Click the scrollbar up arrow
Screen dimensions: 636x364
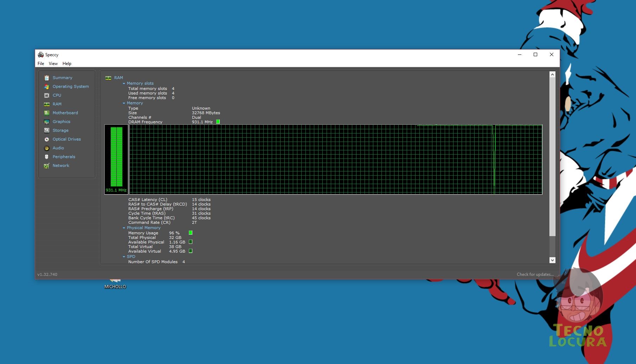[552, 74]
